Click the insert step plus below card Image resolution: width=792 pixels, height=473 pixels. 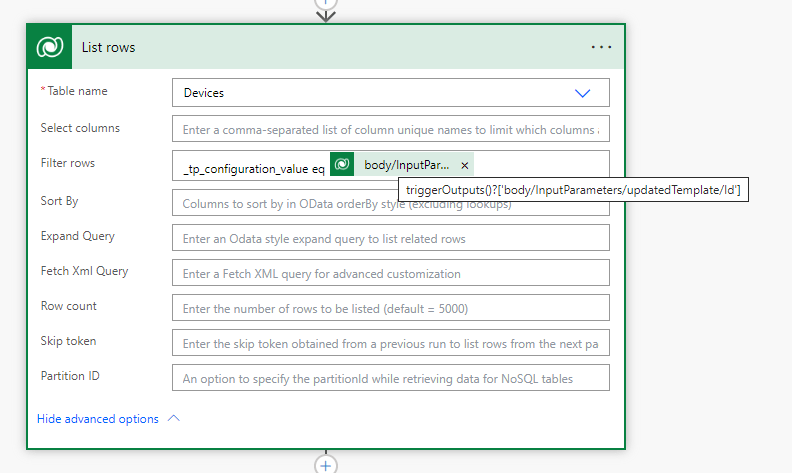click(326, 465)
